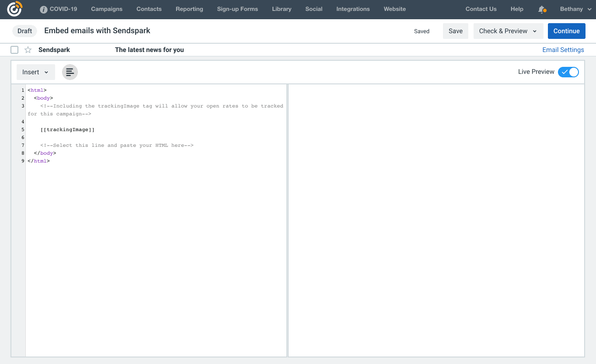This screenshot has height=364, width=596.
Task: Click the Constant Contact logo icon
Action: (x=14, y=9)
